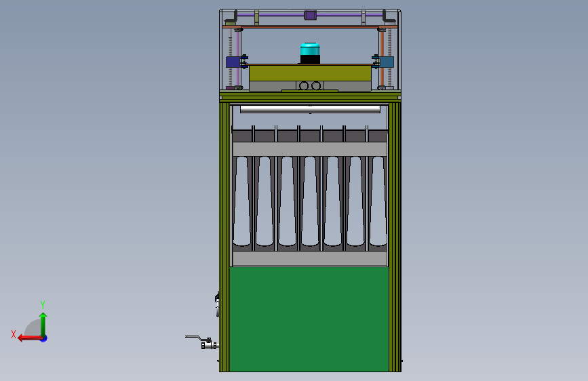The height and width of the screenshot is (381, 588).
Task: Select the ball valve lever handle
Action: coord(197,338)
